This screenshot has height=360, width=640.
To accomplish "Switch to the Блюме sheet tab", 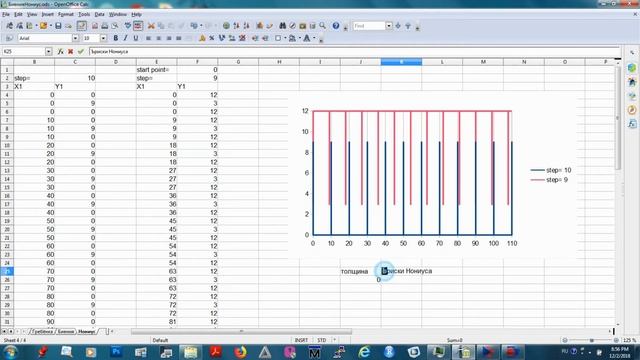I will [65, 331].
